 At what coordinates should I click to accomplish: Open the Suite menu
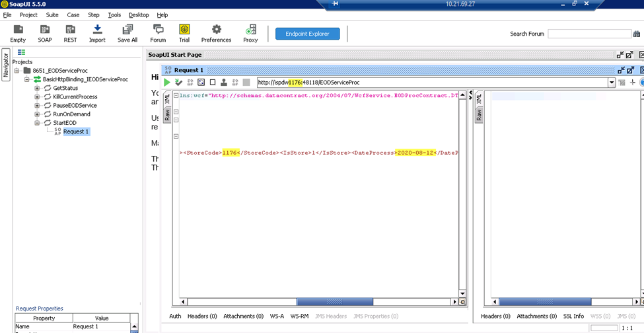52,15
